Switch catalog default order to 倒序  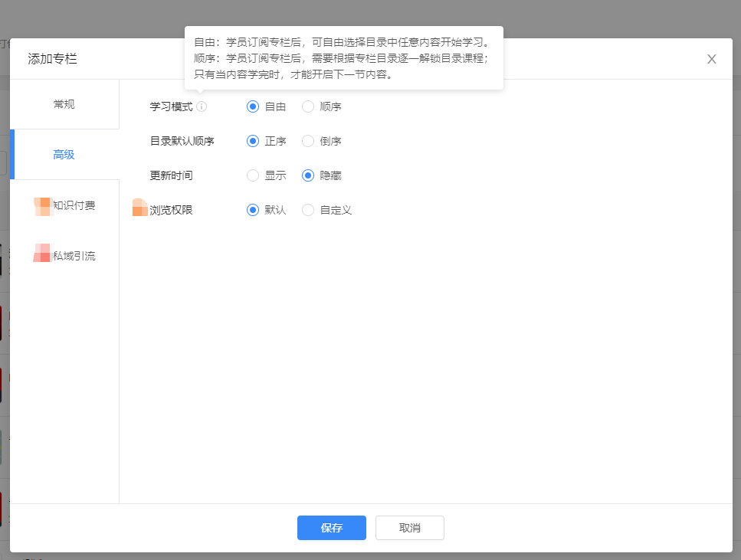coord(308,141)
